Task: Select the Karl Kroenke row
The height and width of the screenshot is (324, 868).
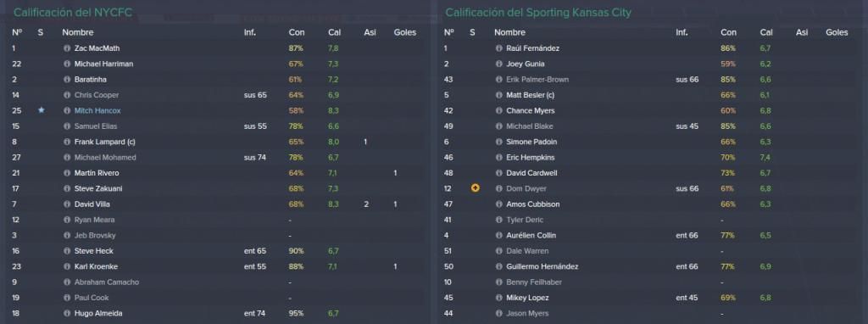Action: point(216,266)
